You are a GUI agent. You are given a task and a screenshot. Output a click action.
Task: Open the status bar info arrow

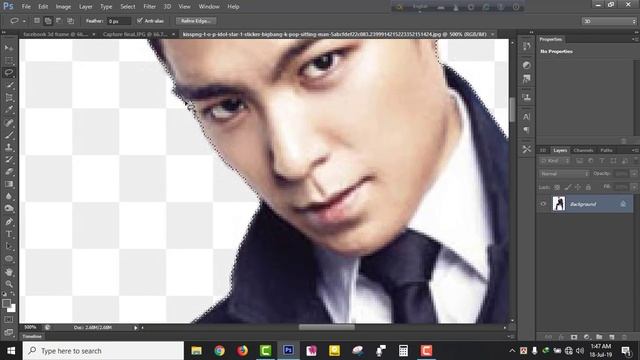(x=136, y=327)
